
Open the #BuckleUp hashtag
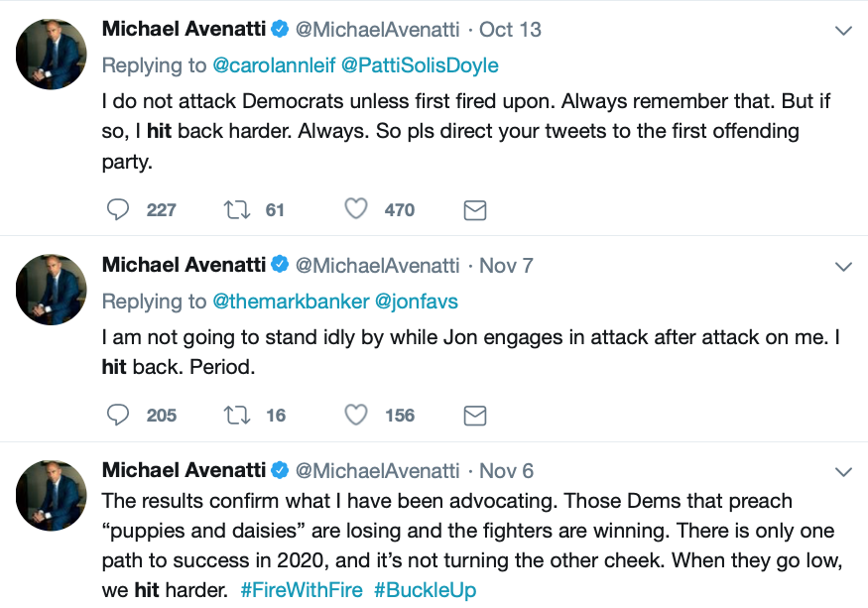click(425, 590)
